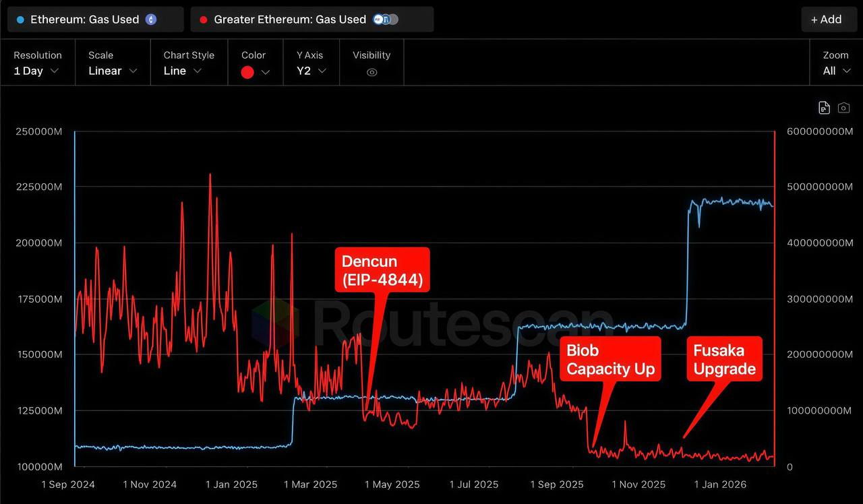Open the red Color swatch picker

[254, 71]
